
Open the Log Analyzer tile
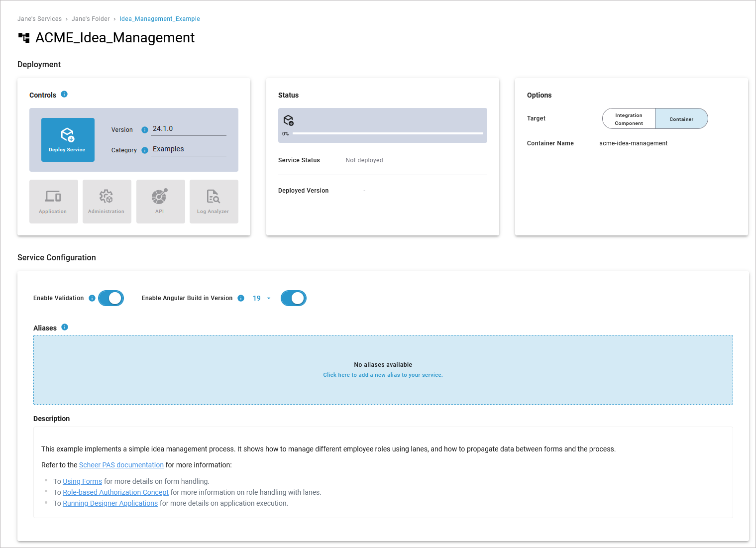coord(214,202)
